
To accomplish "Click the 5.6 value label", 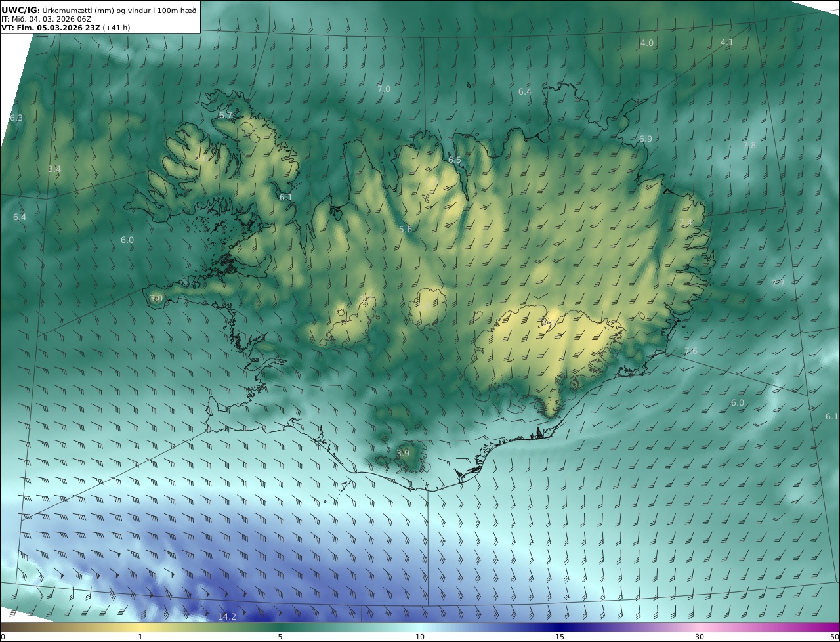I will point(406,230).
